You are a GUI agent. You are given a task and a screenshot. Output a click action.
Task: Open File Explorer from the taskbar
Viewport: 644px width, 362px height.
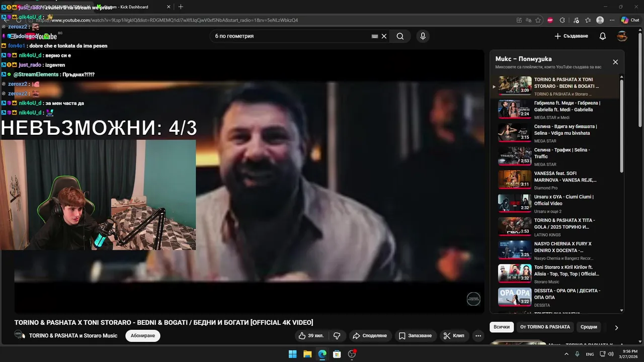tap(307, 354)
